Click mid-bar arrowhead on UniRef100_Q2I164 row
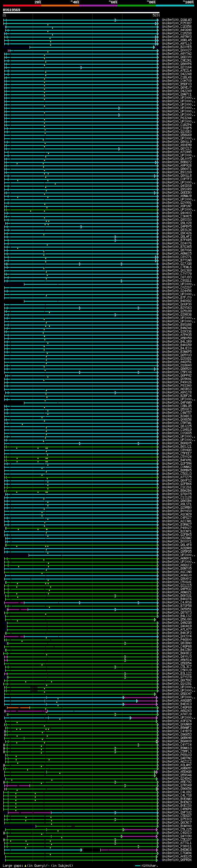Screen dimensions: 197x868 pos(81,68)
